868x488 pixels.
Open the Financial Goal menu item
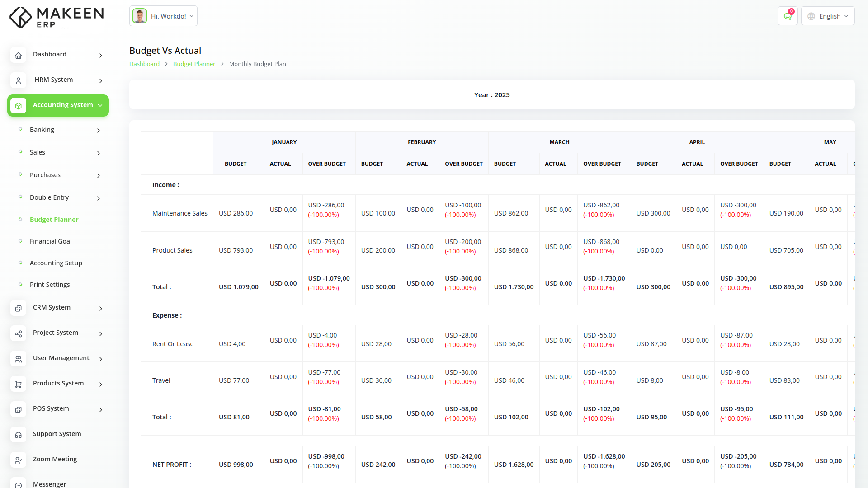51,241
